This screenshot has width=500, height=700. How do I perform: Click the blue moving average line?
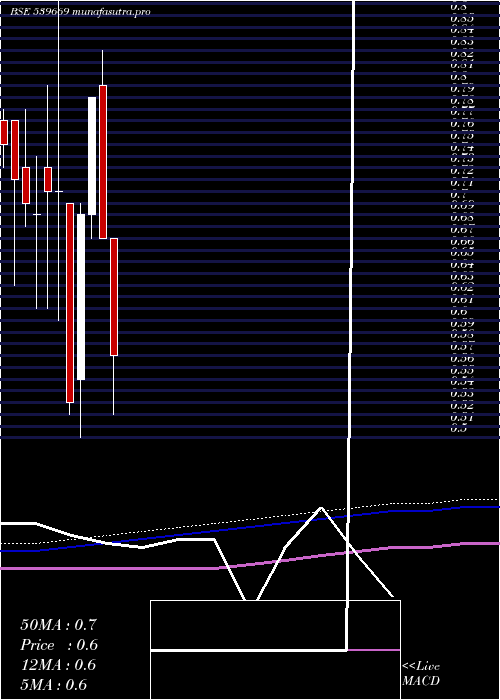[250, 530]
